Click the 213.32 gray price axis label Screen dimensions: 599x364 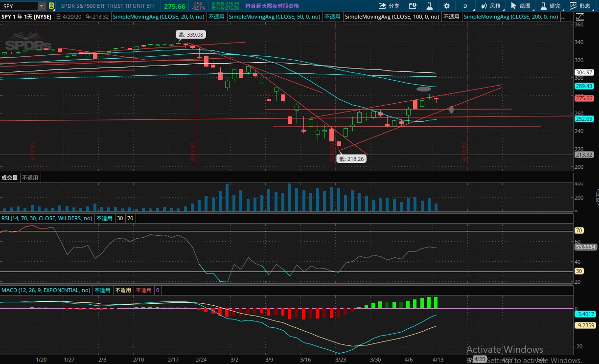[x=584, y=154]
